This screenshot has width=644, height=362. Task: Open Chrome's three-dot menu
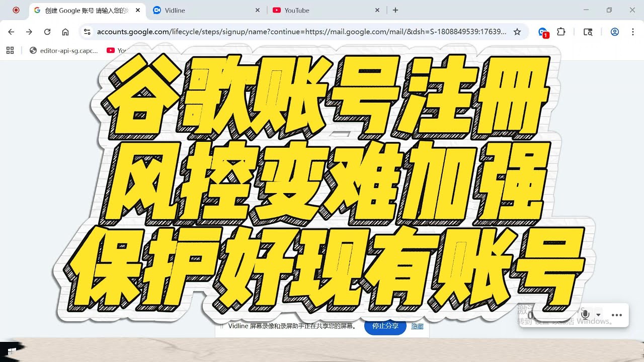[632, 32]
